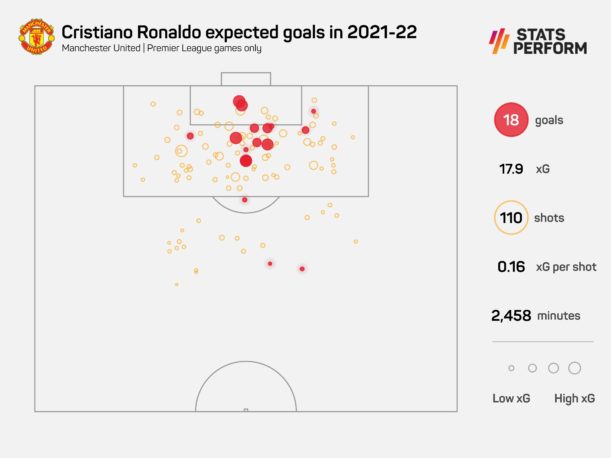Click the rightmost red goal dot outside the box
This screenshot has width=611, height=458.
tap(302, 268)
